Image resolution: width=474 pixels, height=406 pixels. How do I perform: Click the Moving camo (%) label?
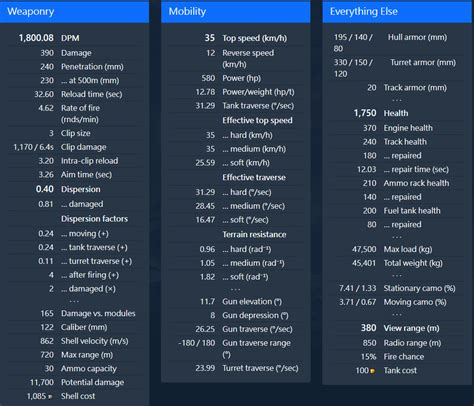[415, 302]
